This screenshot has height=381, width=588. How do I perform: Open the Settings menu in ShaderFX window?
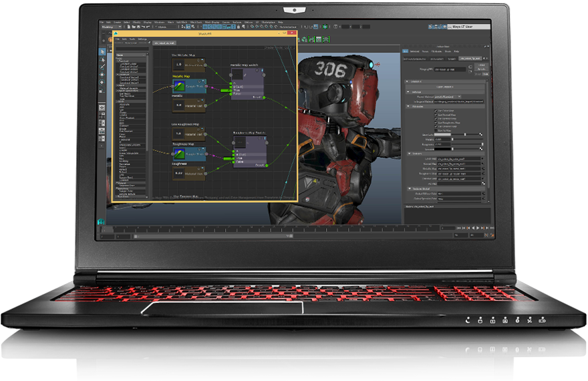pos(142,39)
